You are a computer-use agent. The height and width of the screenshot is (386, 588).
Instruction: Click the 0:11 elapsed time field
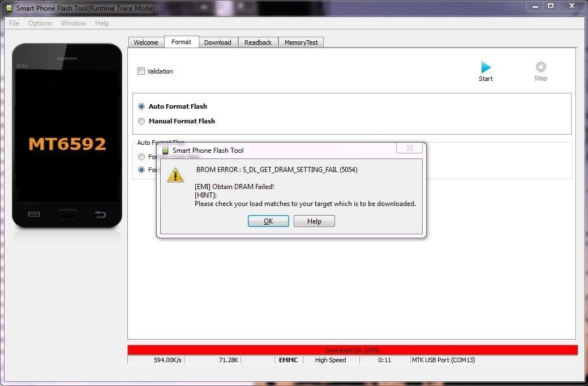click(385, 360)
